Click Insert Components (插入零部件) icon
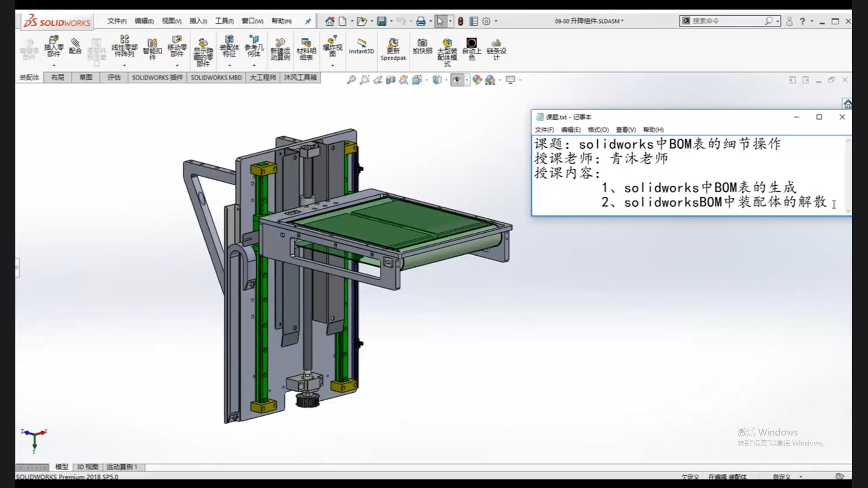Screen dimensions: 868x488 (54, 46)
